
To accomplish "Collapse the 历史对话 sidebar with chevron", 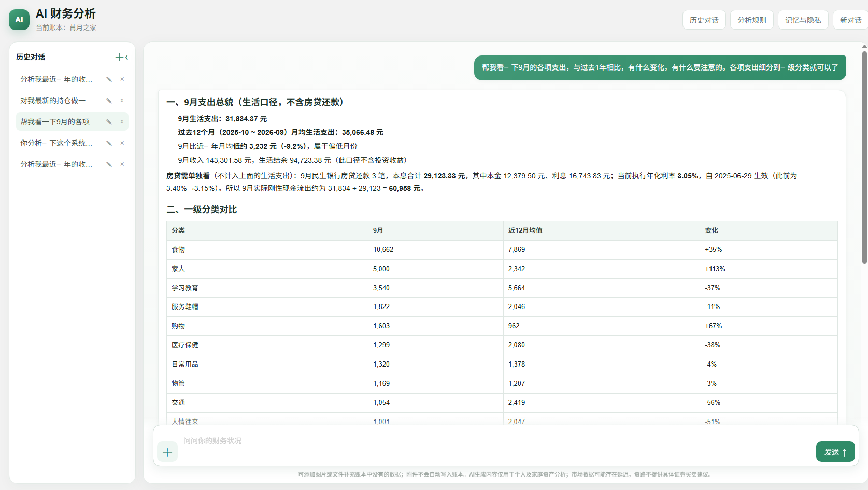I will pyautogui.click(x=126, y=57).
